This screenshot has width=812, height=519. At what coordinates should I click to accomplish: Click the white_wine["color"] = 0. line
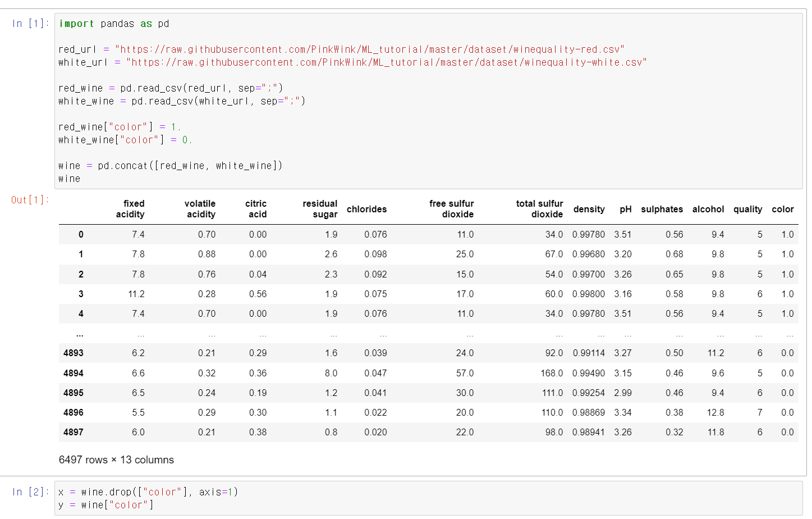tap(125, 140)
